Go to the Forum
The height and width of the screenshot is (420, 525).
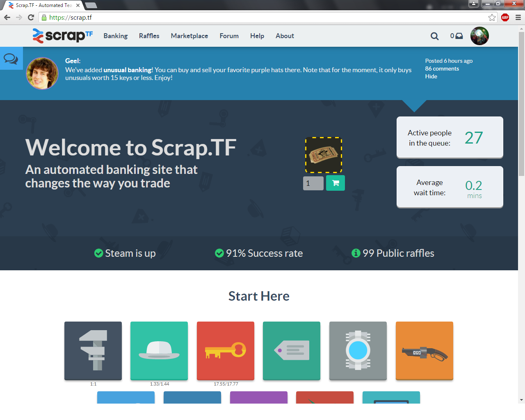pos(229,36)
